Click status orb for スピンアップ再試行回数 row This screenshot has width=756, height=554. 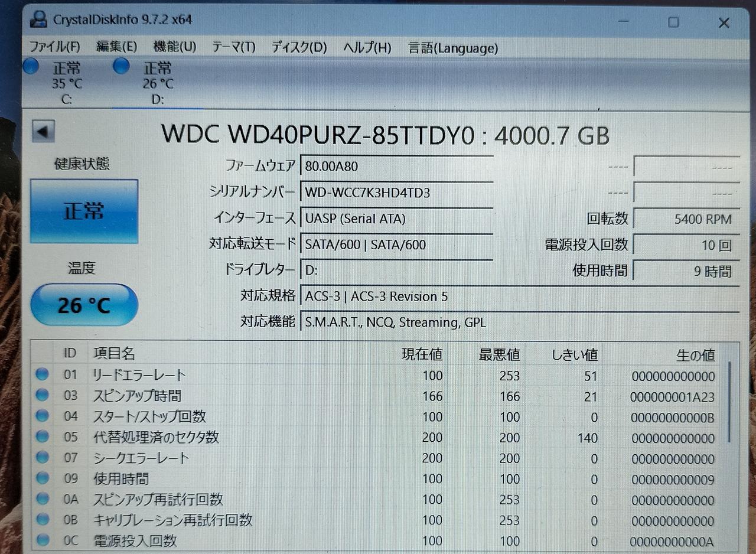42,498
